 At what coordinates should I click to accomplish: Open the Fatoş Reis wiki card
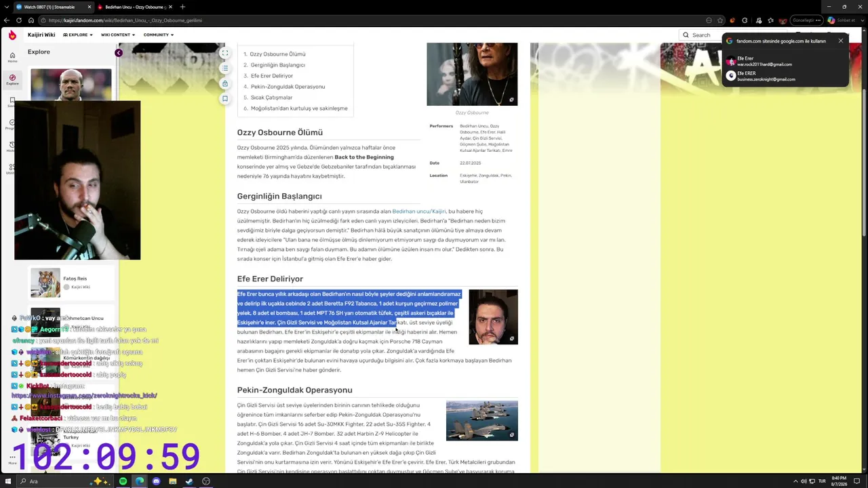[x=70, y=283]
